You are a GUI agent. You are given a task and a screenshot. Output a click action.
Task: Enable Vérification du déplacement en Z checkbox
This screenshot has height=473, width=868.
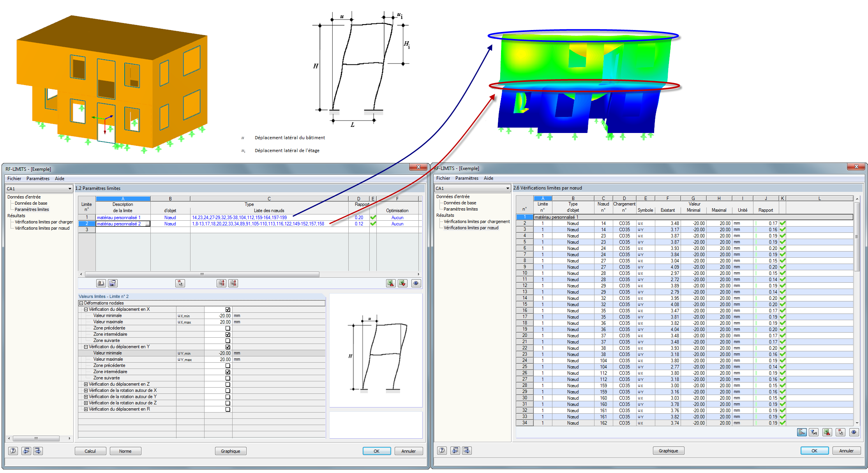tap(228, 384)
